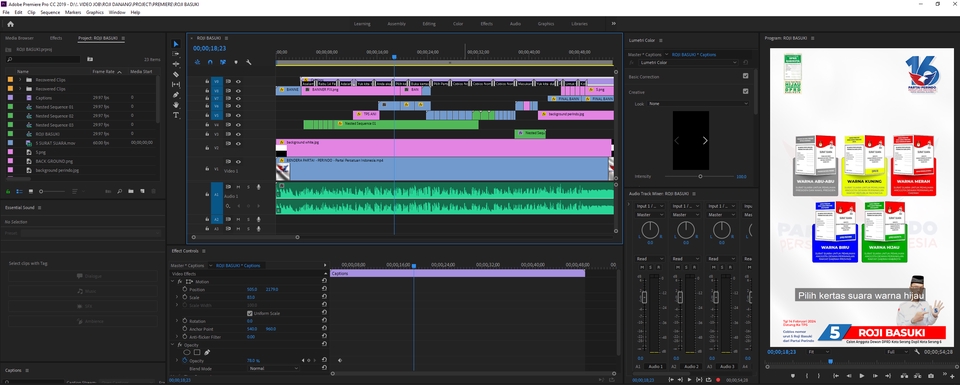
Task: Select the Slip tool
Action: click(x=176, y=84)
